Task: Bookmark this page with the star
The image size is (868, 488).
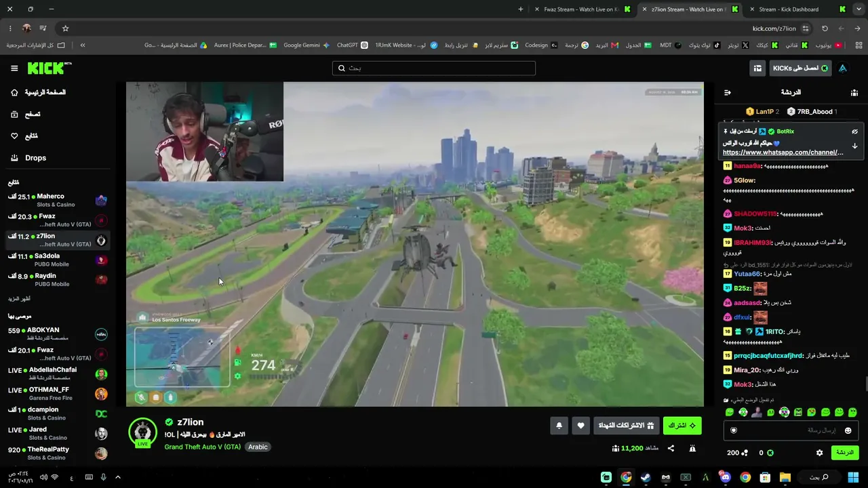Action: (x=65, y=28)
